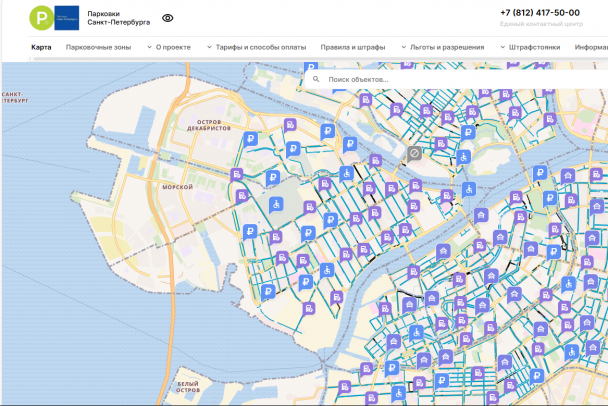Select the gray prohibited-parking marker on the map
This screenshot has height=406, width=608.
coord(414,154)
